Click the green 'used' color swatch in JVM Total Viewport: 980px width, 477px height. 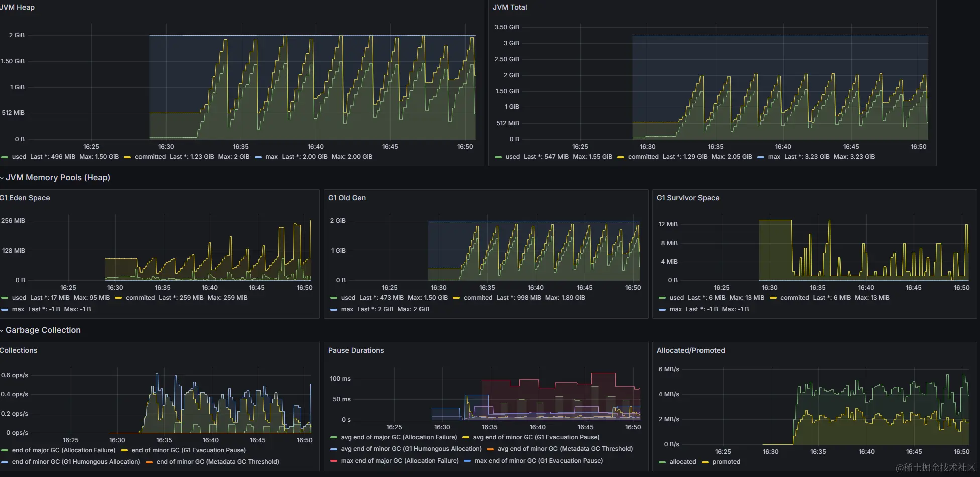coord(498,157)
